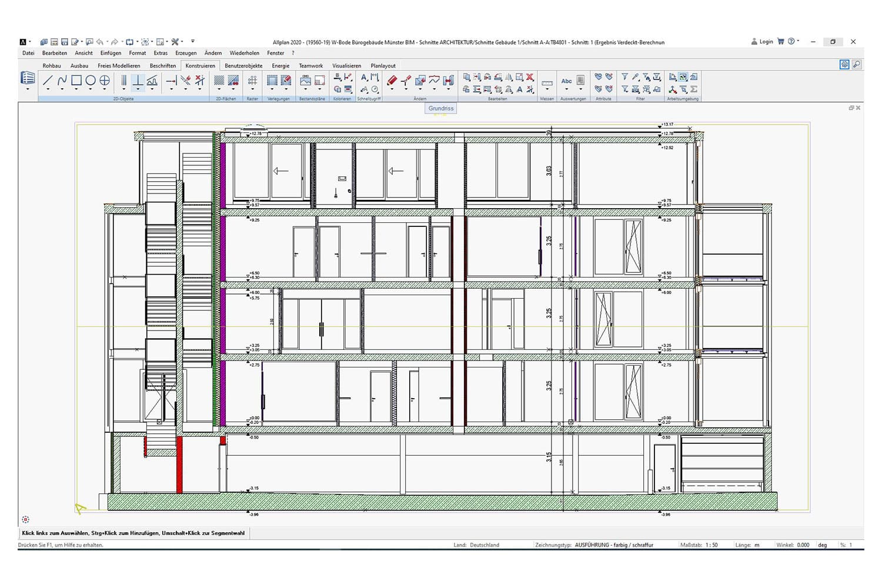The image size is (882, 588).
Task: Expand the Rectangle tool dropdown arrow
Action: click(x=76, y=90)
